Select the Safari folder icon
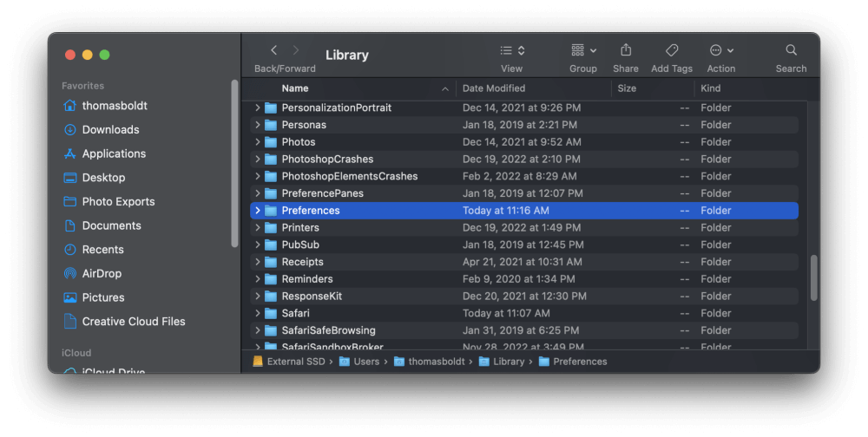The image size is (868, 437). [271, 314]
